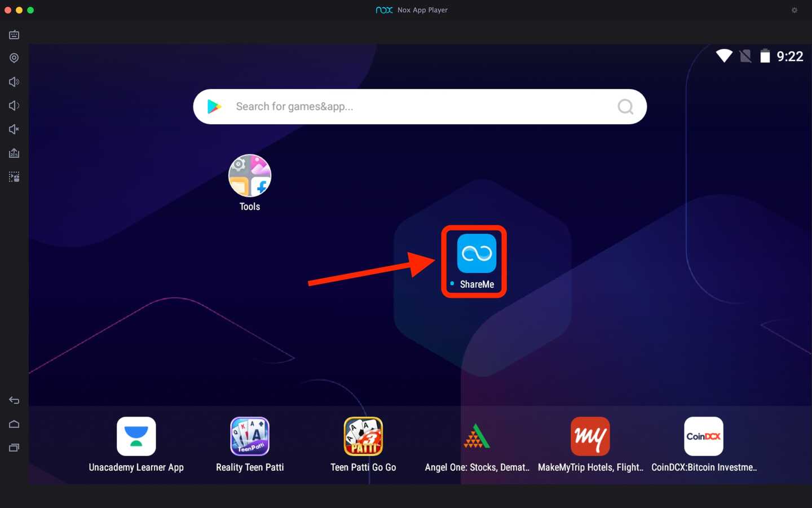Open CoinDCX Bitcoin Investment app
This screenshot has height=508, width=812.
pyautogui.click(x=704, y=436)
